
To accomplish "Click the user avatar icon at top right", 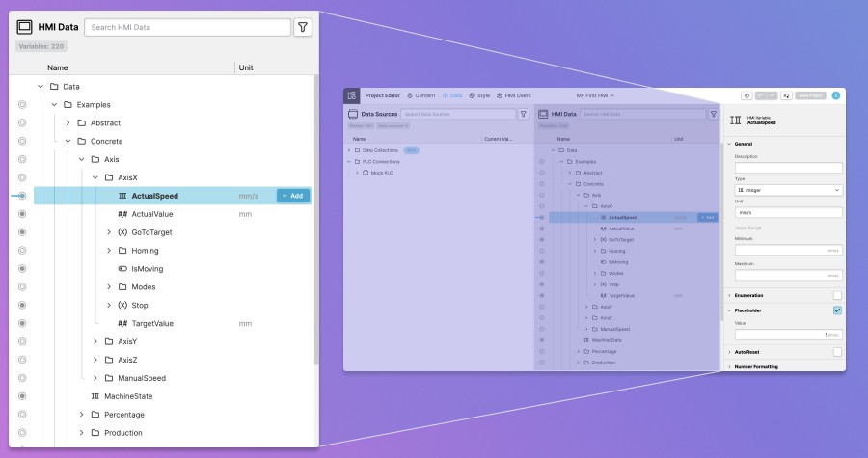I will point(835,95).
